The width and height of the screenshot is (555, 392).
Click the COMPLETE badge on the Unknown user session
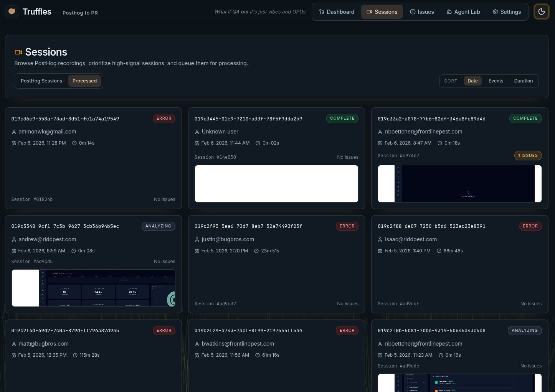coord(342,118)
